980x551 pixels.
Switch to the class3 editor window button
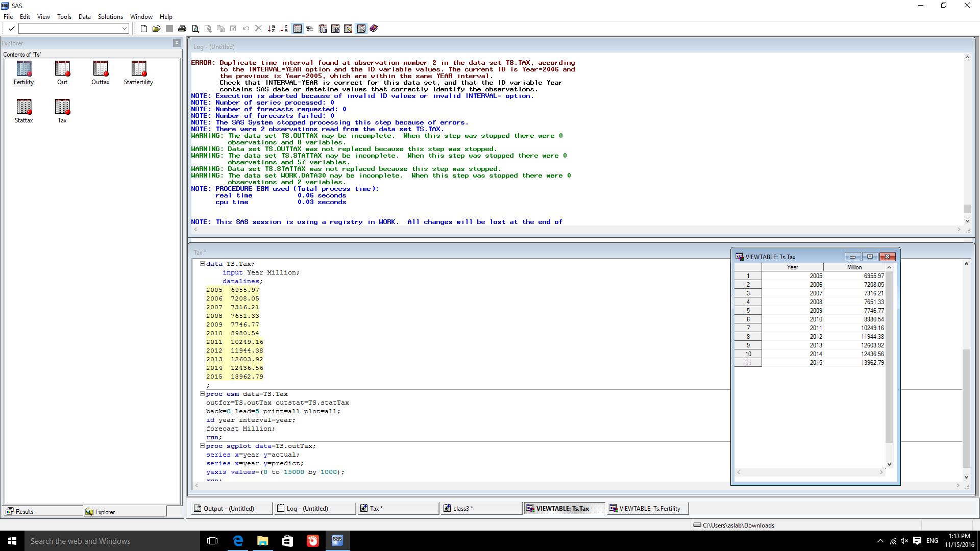[x=480, y=508]
